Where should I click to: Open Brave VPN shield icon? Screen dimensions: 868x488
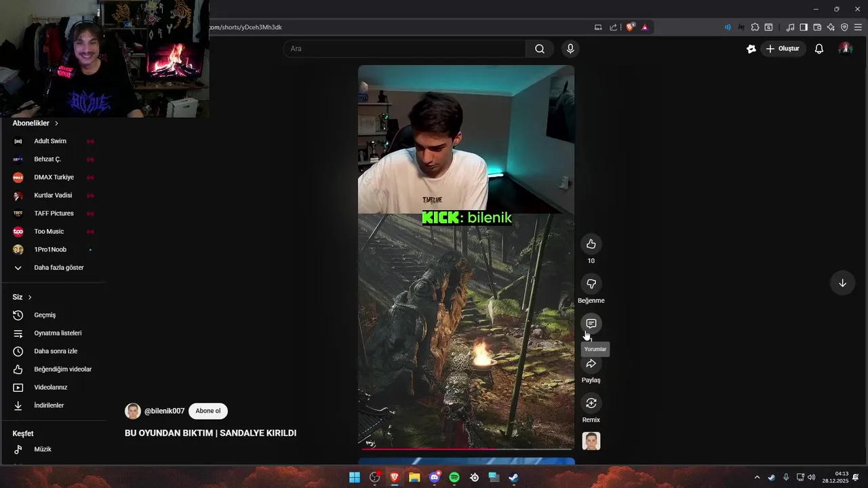pos(844,27)
